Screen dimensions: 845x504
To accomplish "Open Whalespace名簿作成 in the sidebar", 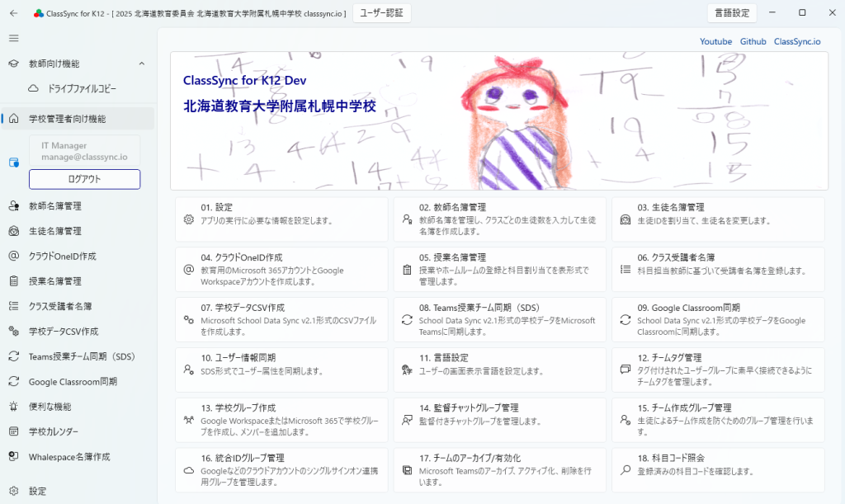I will [x=68, y=457].
